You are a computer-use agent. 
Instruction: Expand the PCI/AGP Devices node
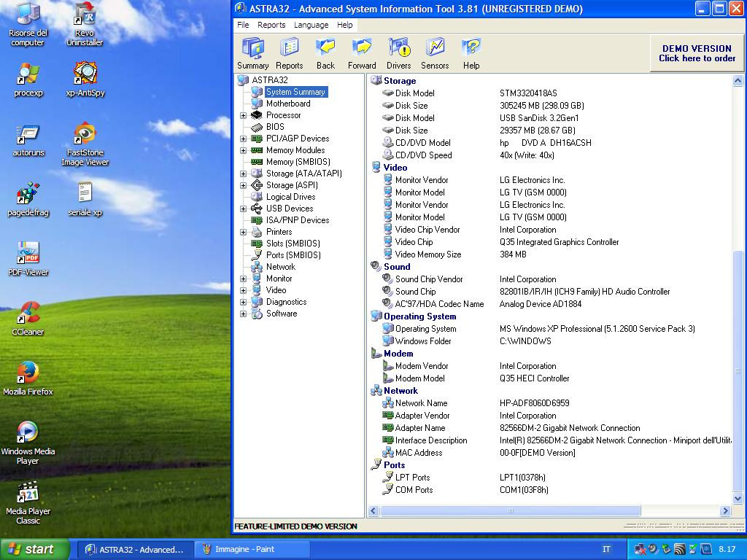click(x=244, y=139)
